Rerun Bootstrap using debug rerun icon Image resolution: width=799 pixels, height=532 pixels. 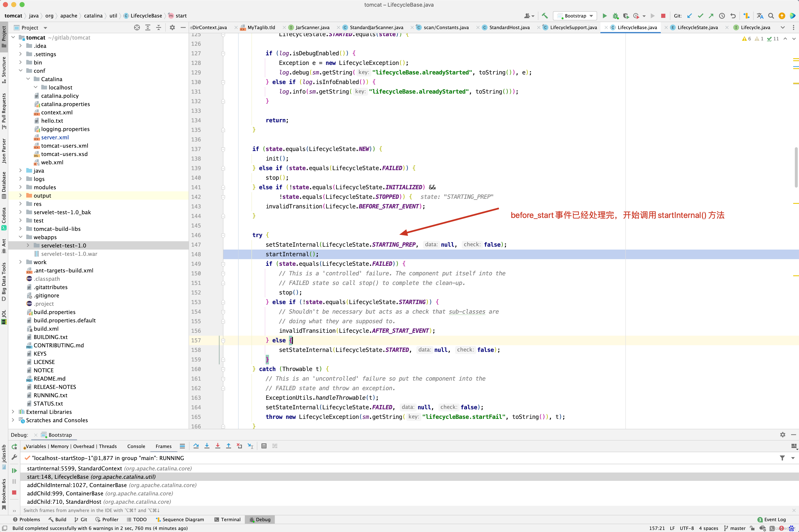point(14,447)
